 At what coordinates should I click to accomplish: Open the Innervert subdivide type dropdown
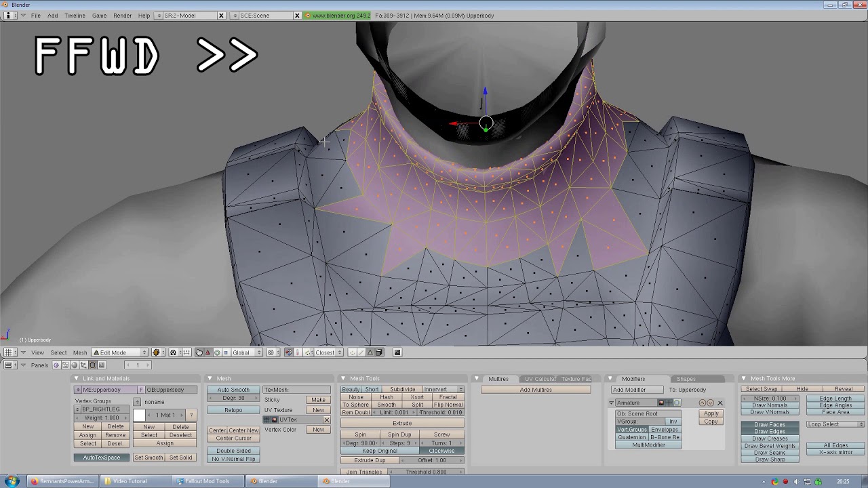[443, 390]
